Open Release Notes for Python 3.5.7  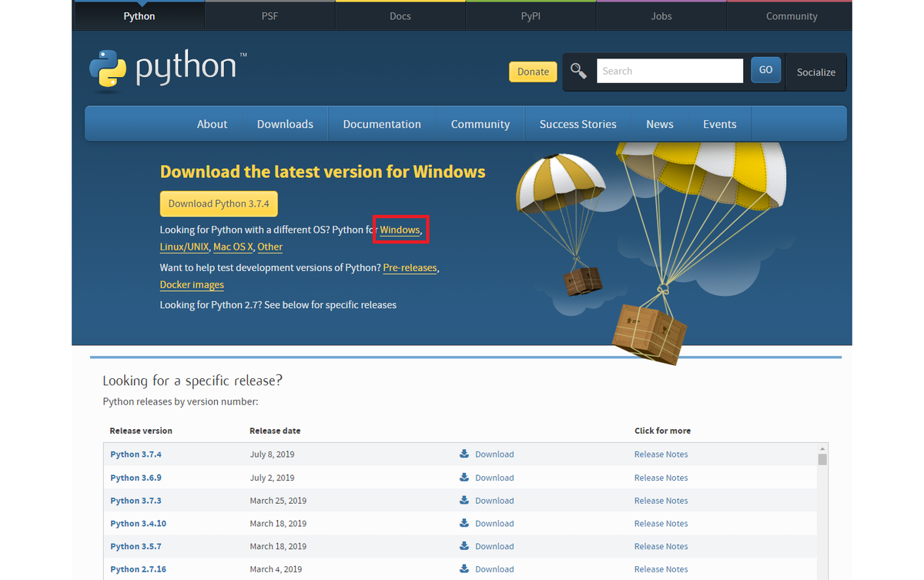click(x=661, y=546)
